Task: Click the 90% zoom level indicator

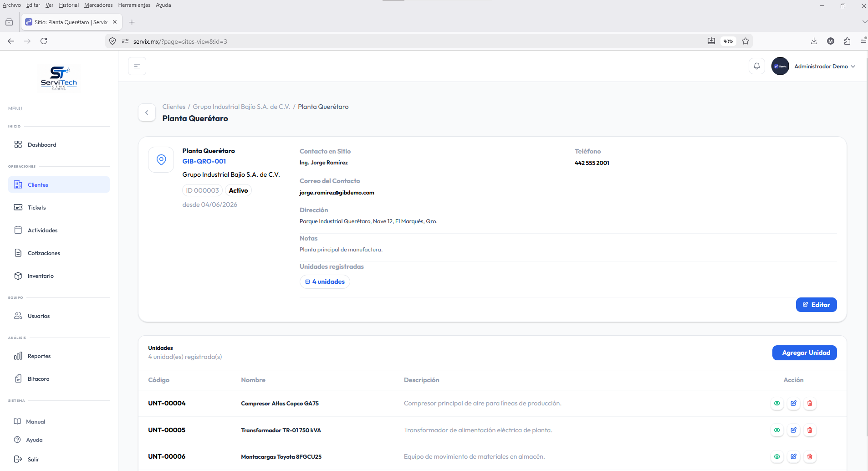Action: coord(728,41)
